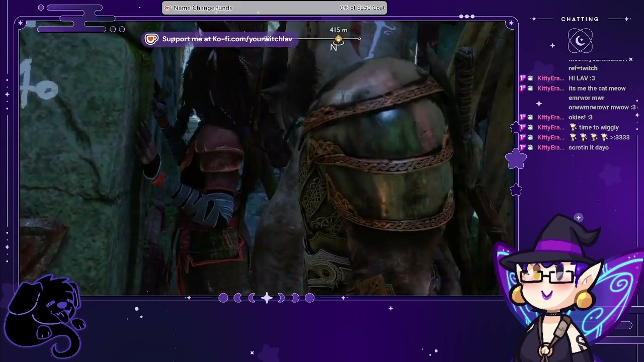The height and width of the screenshot is (362, 644).
Task: Click the cat badge on 'scrotin it dayo' row
Action: click(x=530, y=148)
